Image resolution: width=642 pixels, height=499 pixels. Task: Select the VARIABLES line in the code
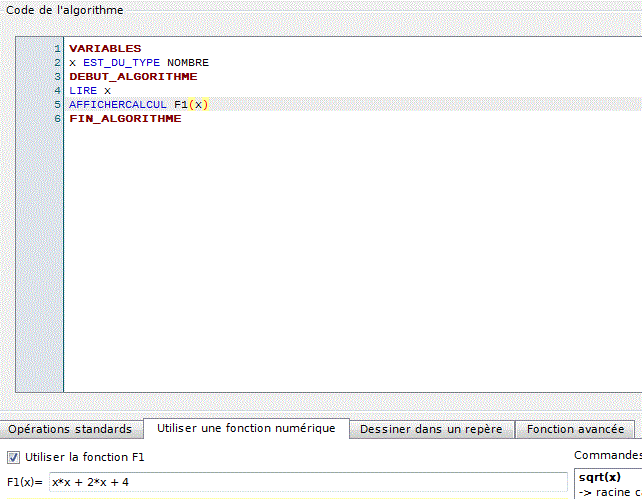(105, 48)
